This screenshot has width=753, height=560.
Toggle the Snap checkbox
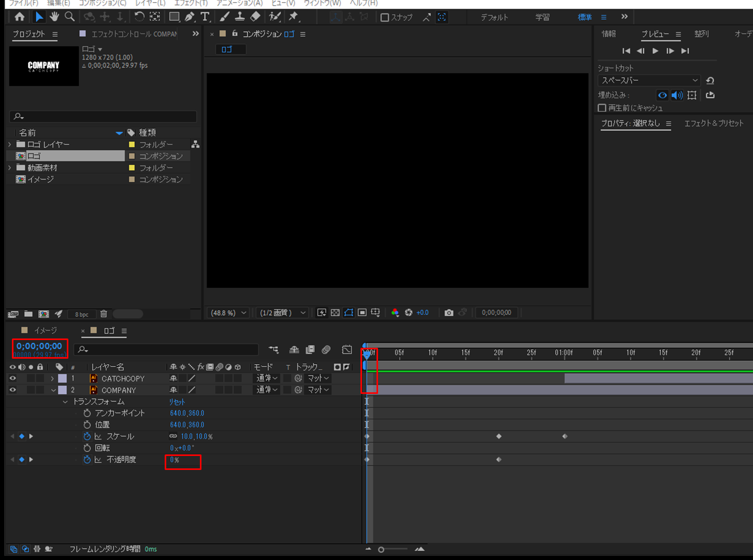pyautogui.click(x=384, y=18)
